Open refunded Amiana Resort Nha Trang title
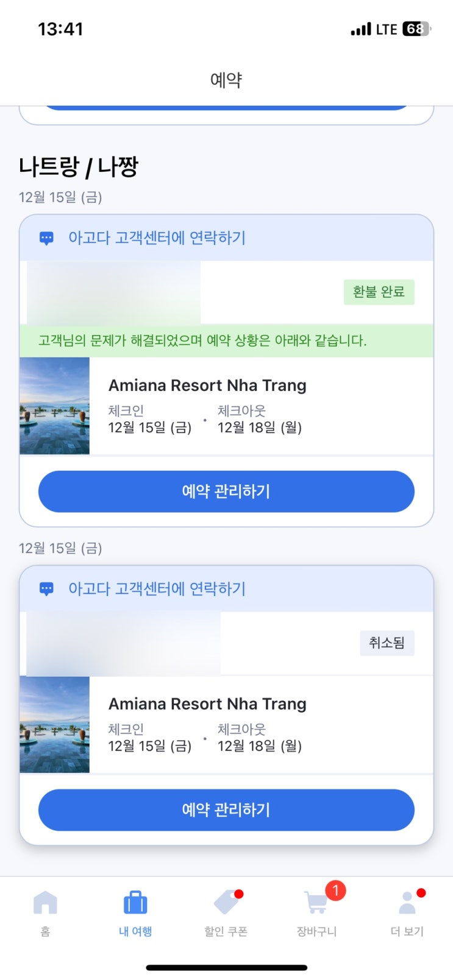This screenshot has width=453, height=980. [x=207, y=386]
